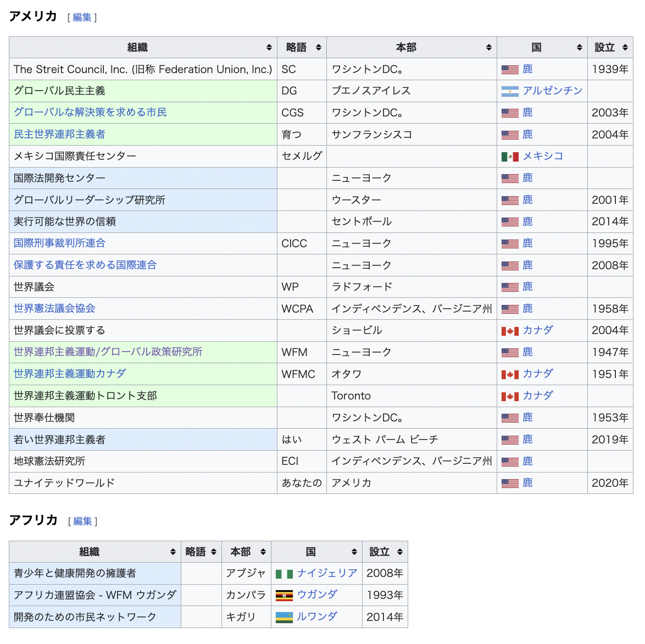
Task: Click US flag in ECI row
Action: click(510, 462)
